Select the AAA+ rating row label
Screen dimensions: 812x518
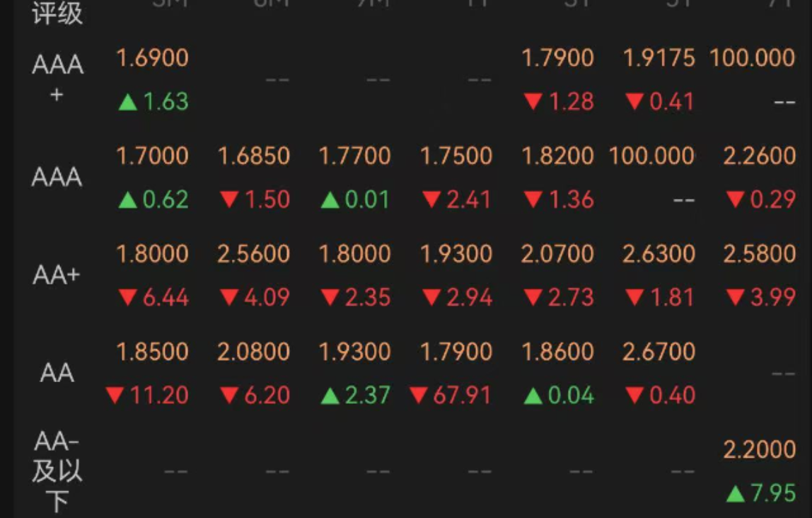[57, 78]
